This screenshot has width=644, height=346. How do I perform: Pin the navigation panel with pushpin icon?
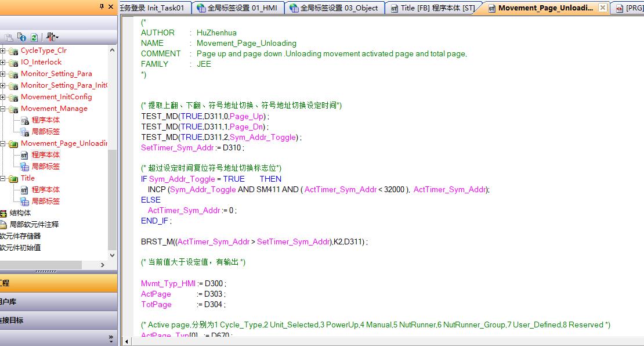[x=102, y=6]
